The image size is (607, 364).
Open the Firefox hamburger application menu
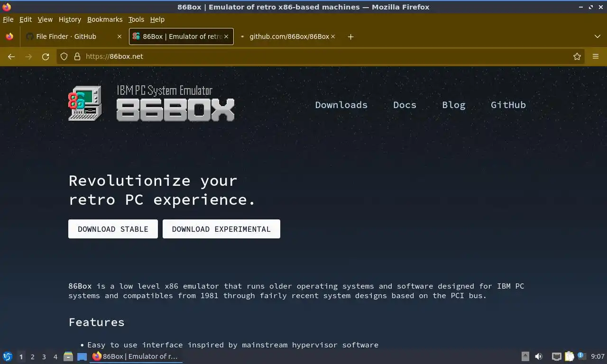(596, 56)
